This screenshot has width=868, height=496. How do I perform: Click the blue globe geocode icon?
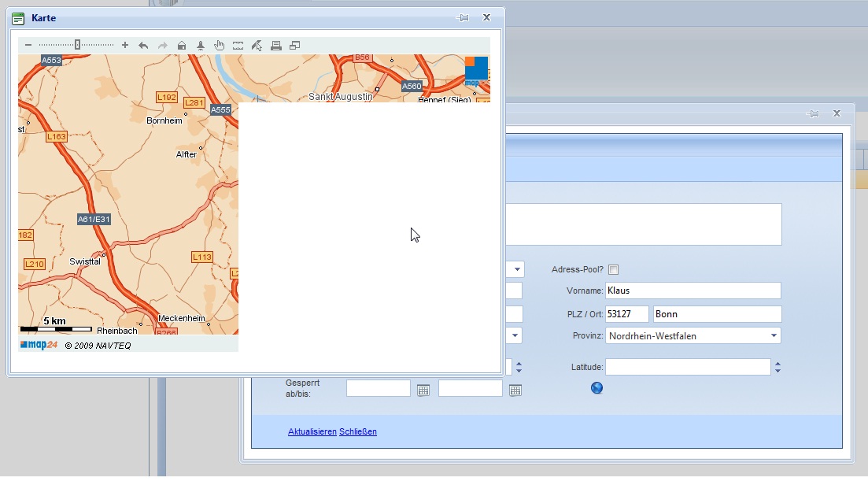tap(597, 388)
